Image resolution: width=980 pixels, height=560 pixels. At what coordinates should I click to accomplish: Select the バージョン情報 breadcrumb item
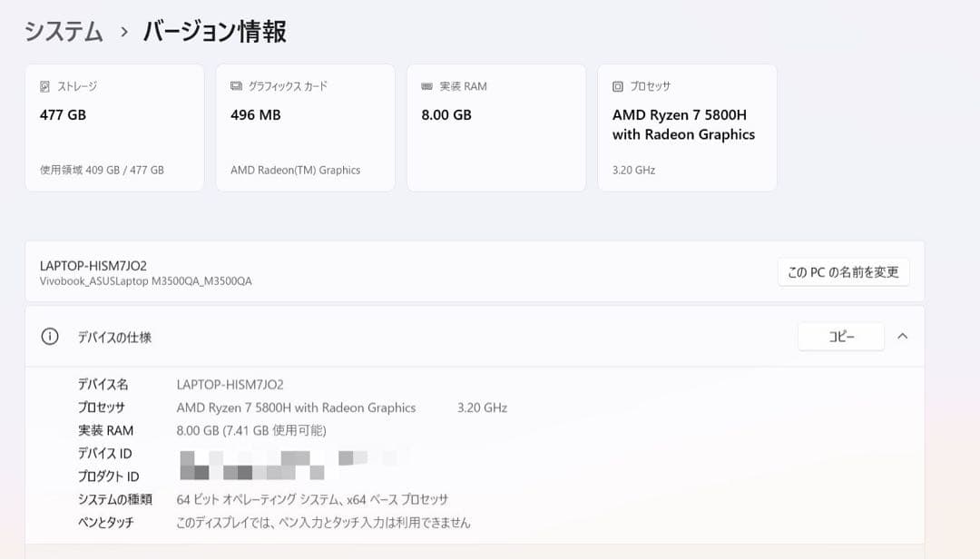[215, 30]
